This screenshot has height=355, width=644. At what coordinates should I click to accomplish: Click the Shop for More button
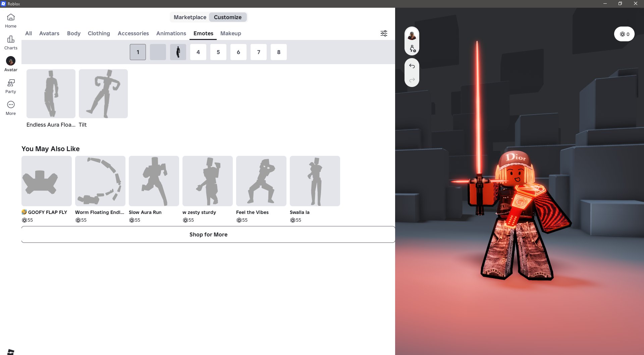pyautogui.click(x=208, y=234)
